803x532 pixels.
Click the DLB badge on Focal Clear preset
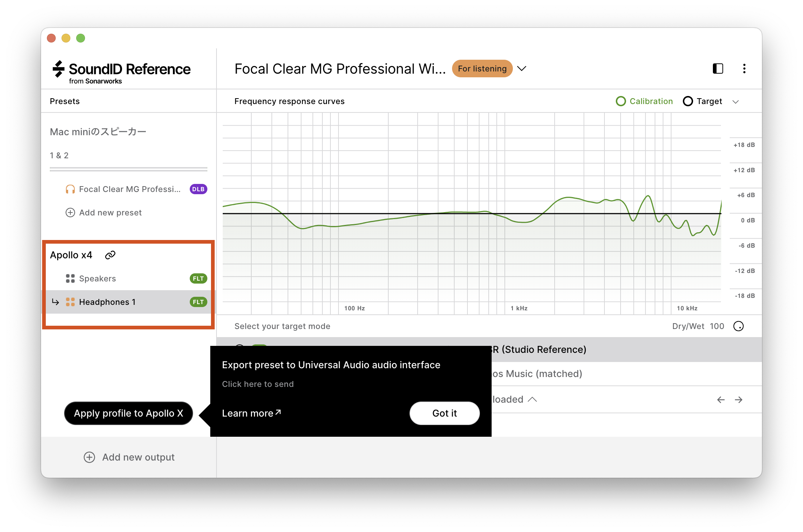click(x=198, y=189)
